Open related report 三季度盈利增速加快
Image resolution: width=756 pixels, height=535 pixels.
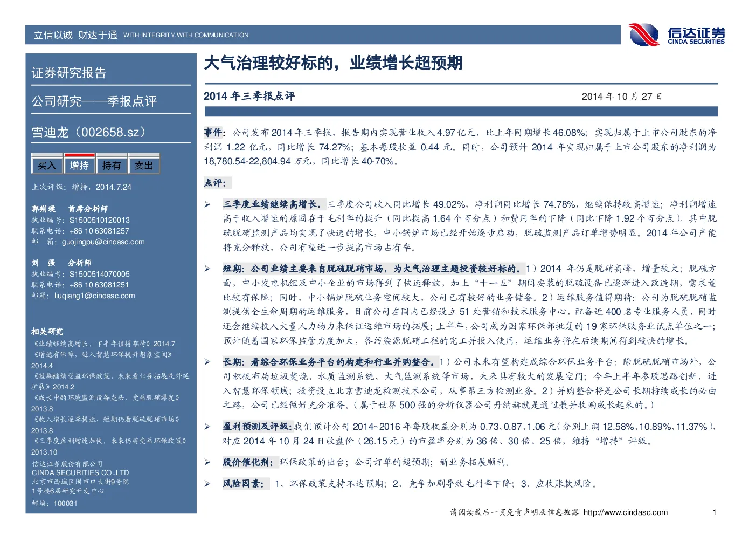click(x=109, y=445)
